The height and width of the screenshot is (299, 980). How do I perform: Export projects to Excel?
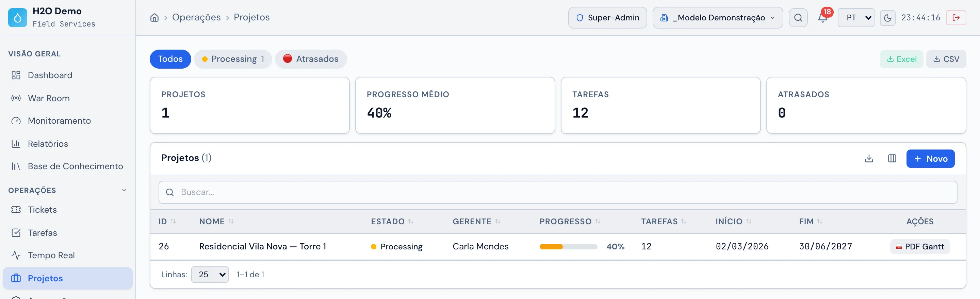coord(901,59)
